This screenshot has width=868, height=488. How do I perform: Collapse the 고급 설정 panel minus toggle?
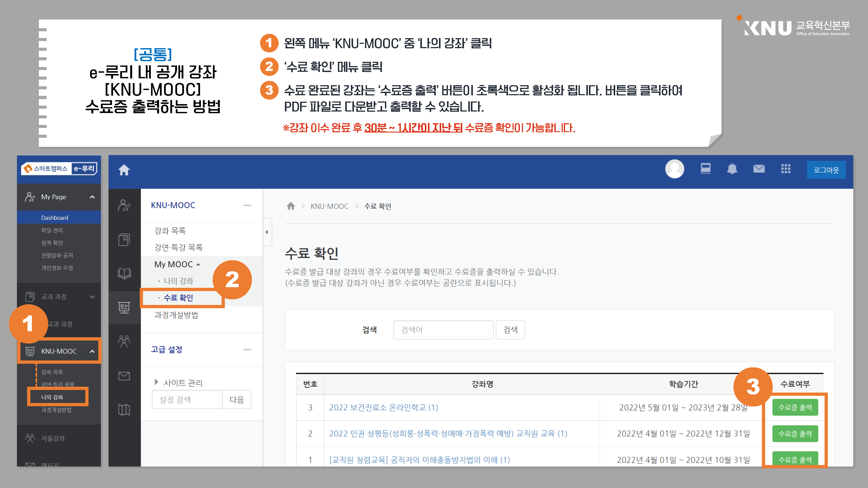247,350
